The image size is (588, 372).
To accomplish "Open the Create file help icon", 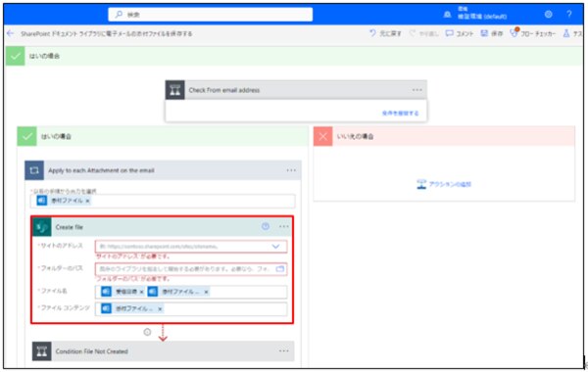I will click(266, 226).
